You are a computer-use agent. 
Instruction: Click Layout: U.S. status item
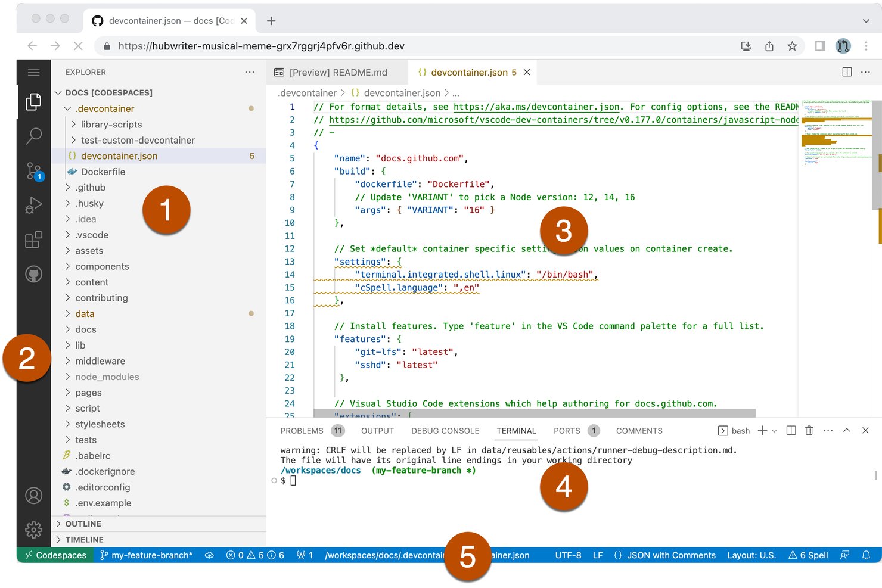[x=751, y=555]
